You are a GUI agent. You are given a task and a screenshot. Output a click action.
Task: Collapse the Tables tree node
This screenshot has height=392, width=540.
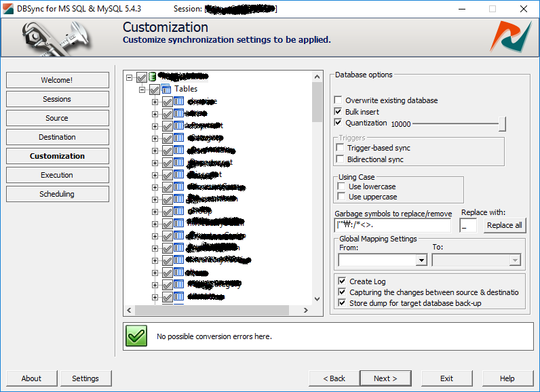point(142,89)
